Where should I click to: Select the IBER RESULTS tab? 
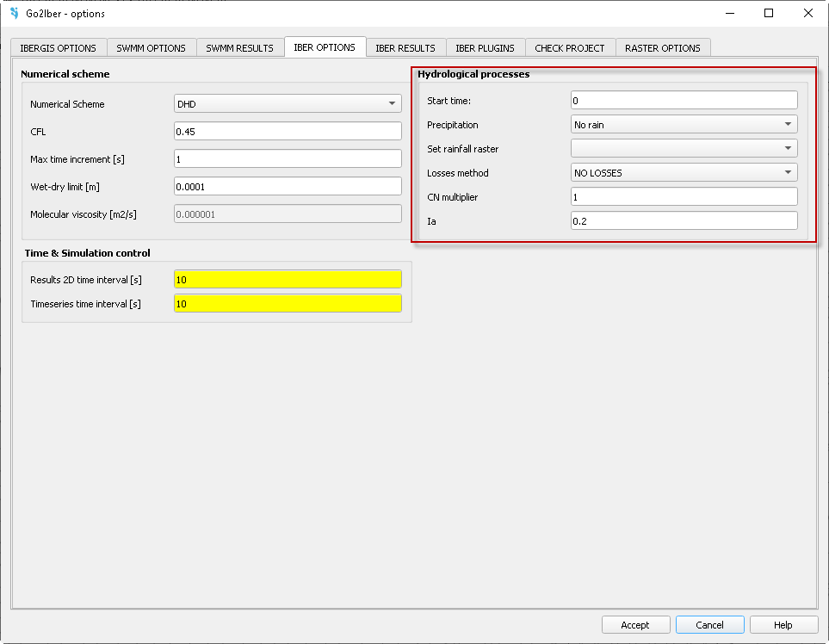tap(405, 48)
